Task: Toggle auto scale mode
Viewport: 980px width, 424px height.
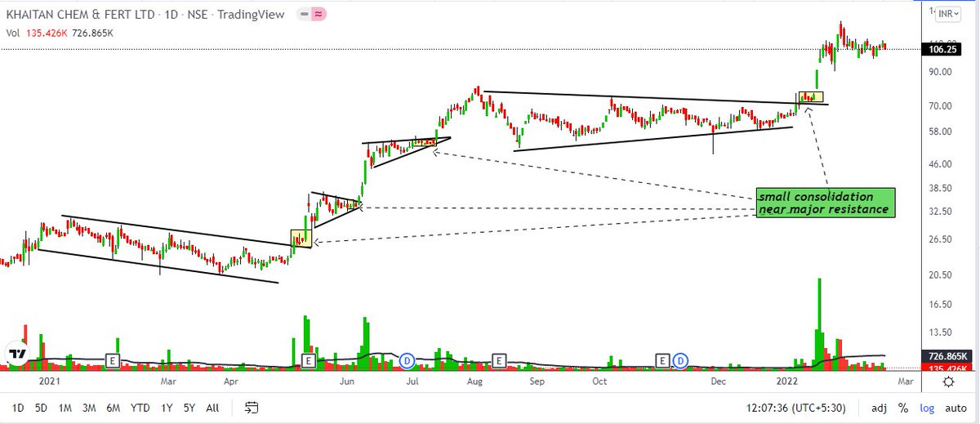Action: [x=955, y=408]
